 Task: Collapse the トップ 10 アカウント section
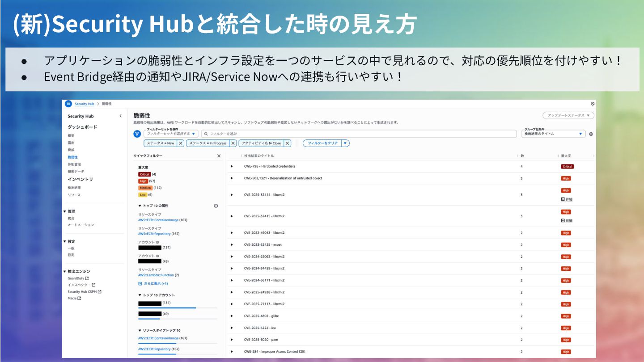(140, 295)
